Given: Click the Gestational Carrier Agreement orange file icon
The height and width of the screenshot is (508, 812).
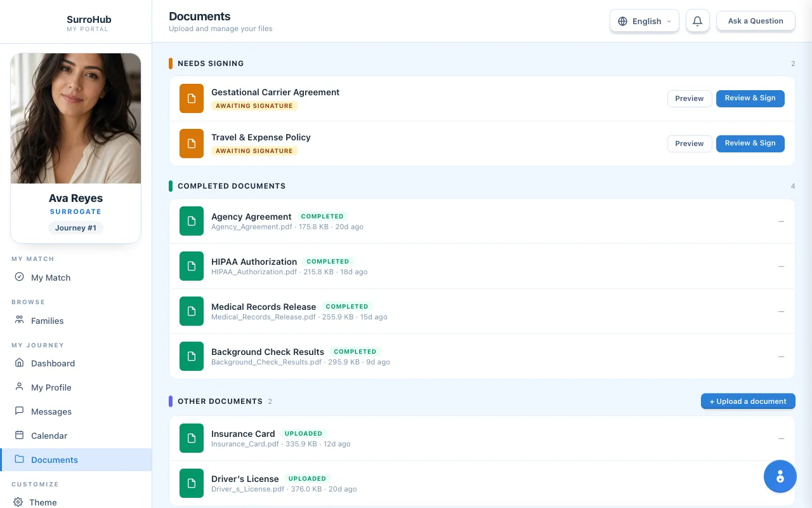Looking at the screenshot, I should pos(192,98).
